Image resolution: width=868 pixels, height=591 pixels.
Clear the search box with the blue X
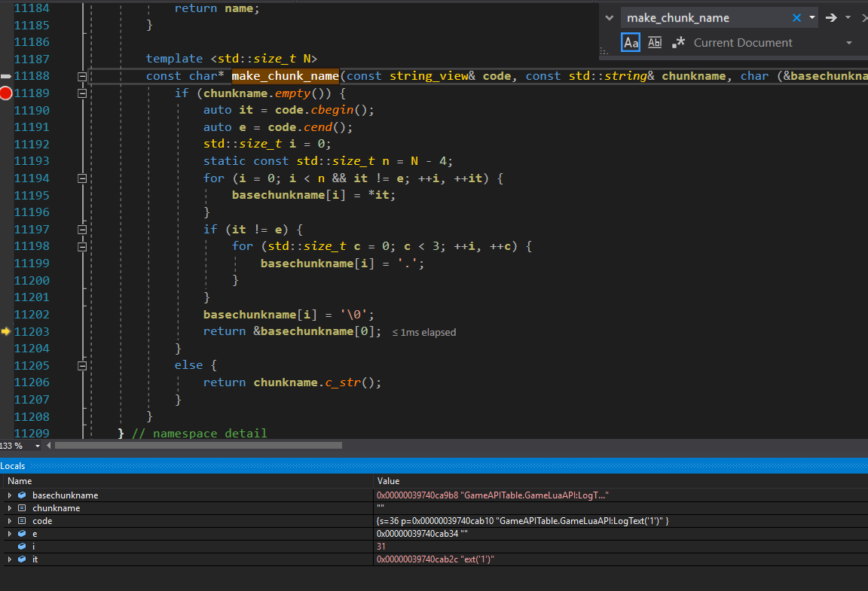[x=796, y=17]
